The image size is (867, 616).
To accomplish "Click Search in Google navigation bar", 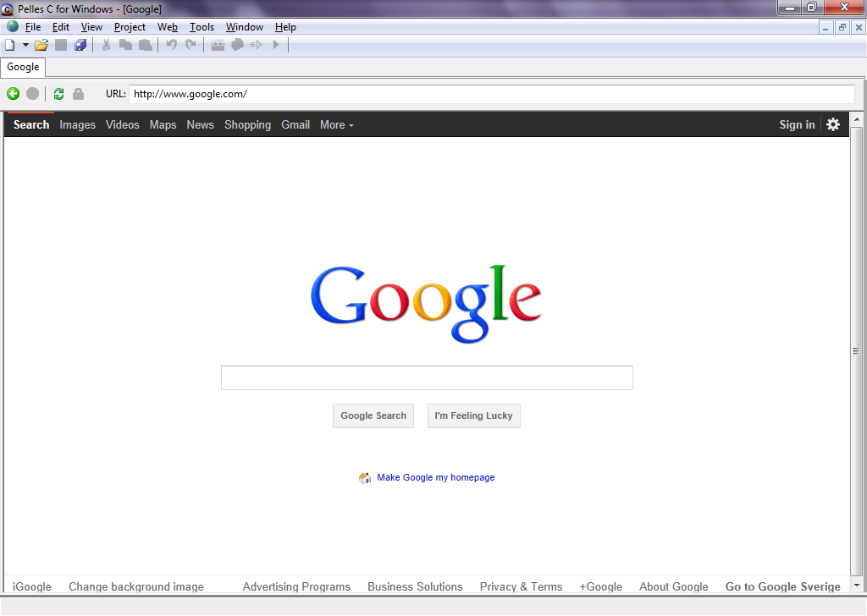I will click(31, 125).
